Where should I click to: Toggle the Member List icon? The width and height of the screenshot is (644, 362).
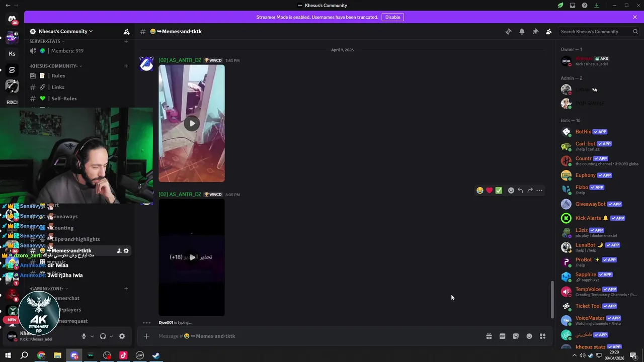coord(549,31)
